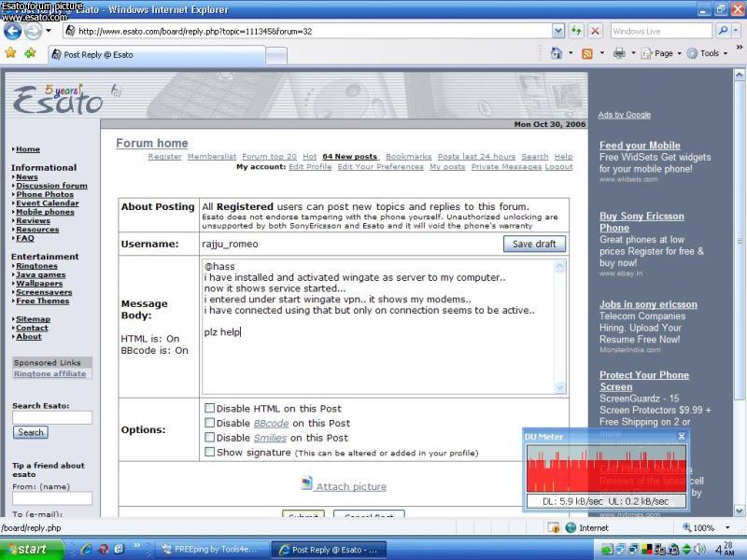
Task: Switch to FREEping by Tools4e taskbar window
Action: [x=212, y=550]
